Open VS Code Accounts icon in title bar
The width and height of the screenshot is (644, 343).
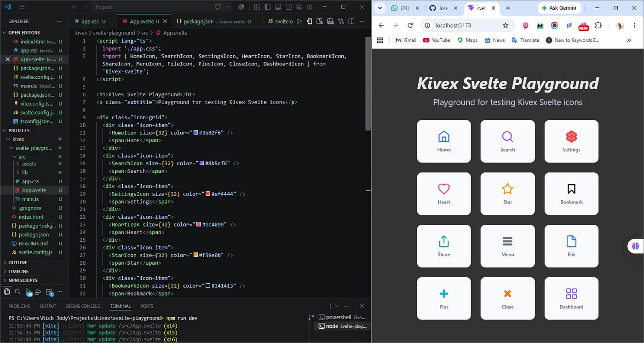point(299,7)
